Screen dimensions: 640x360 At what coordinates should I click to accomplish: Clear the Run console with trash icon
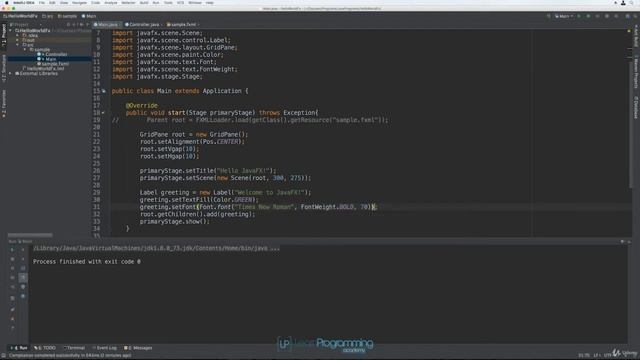(23, 296)
